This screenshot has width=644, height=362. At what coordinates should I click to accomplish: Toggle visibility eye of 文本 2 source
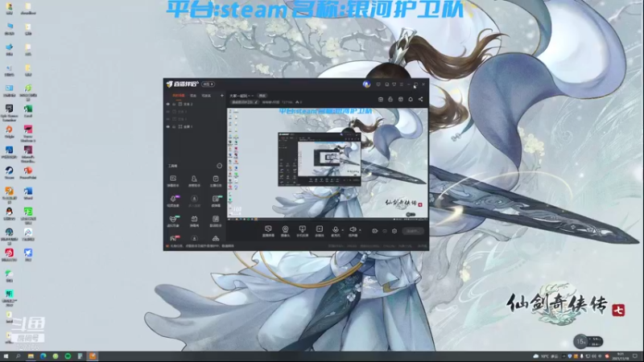point(168,105)
